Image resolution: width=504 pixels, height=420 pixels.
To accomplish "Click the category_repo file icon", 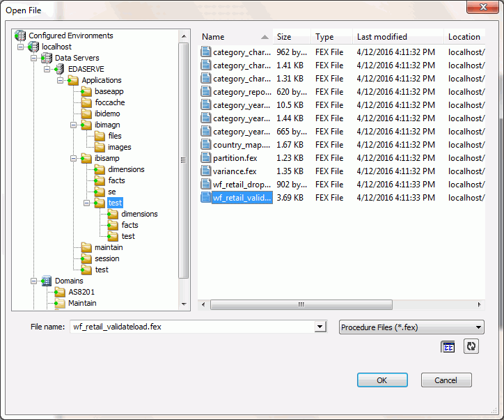I will pyautogui.click(x=206, y=92).
